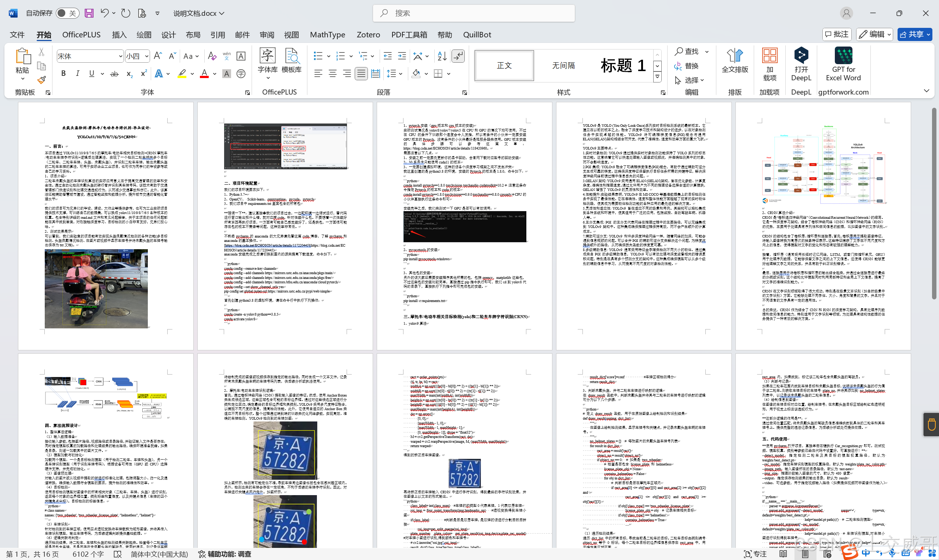Toggle the AutoSave switch

click(x=67, y=13)
